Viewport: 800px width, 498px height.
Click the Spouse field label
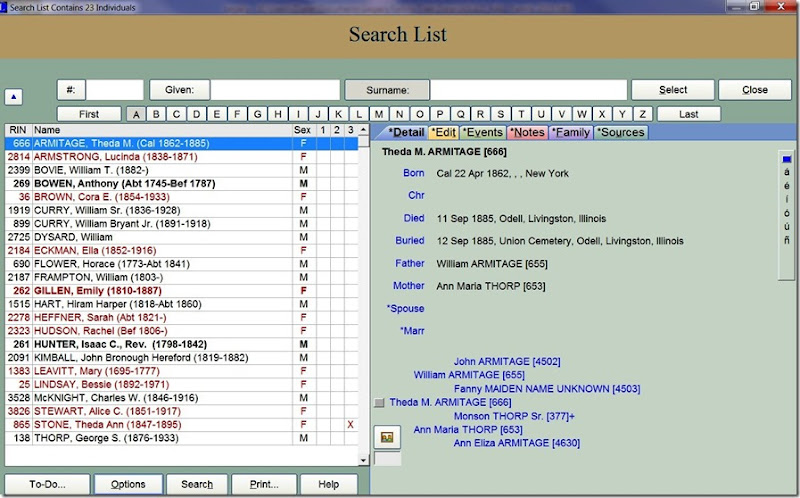tap(406, 309)
